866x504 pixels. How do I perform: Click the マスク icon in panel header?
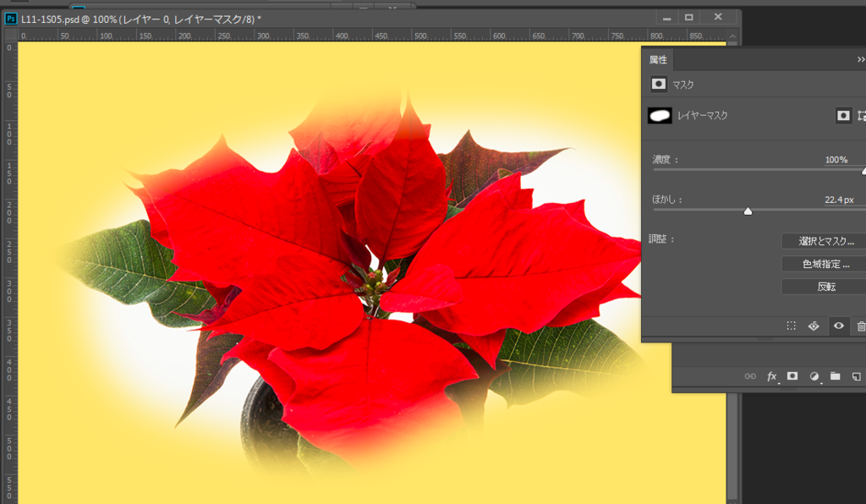click(x=658, y=84)
